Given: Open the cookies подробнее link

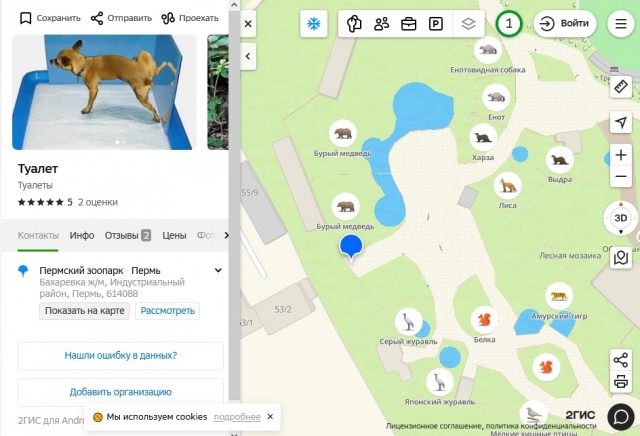Looking at the screenshot, I should 237,417.
